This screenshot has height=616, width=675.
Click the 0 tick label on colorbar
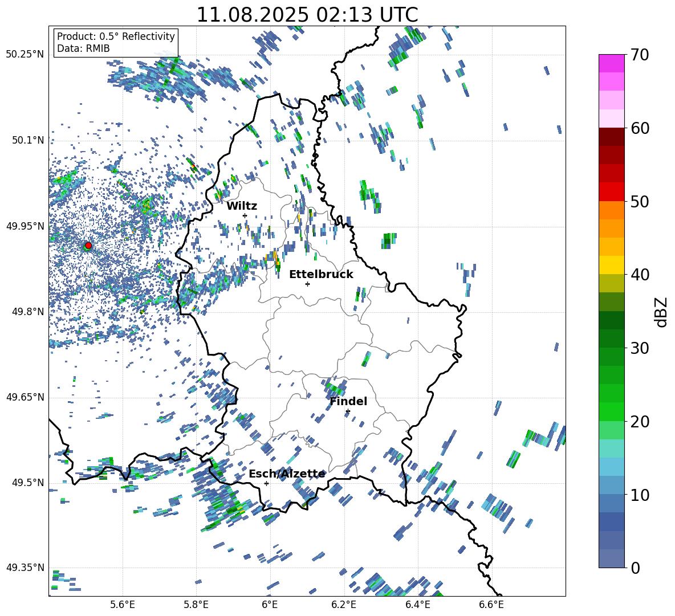tap(635, 568)
